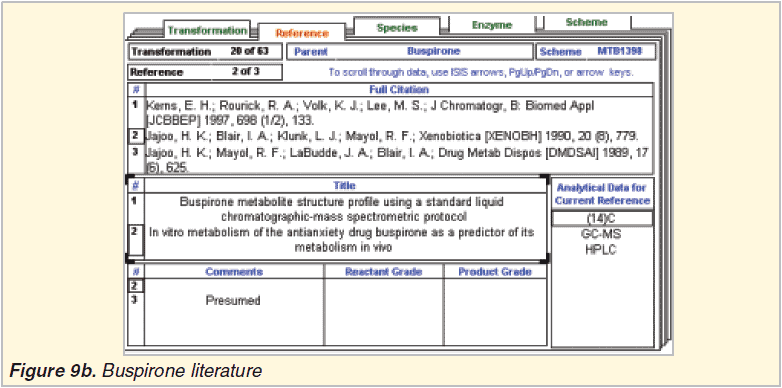Click the Scheme MTB1398 field
Screen dimensions: 782x388
(595, 51)
